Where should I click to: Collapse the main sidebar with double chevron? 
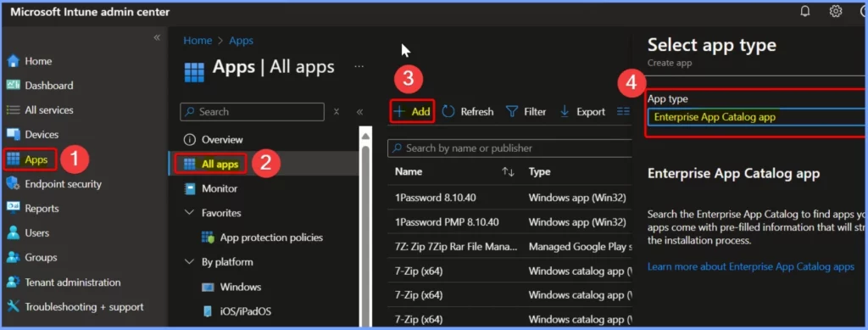157,37
